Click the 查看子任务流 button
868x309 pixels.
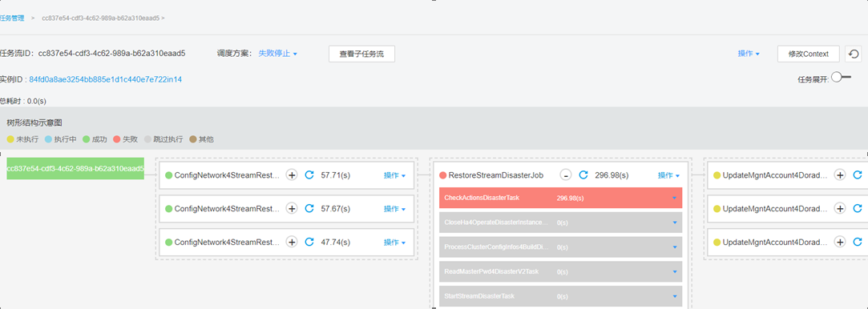click(x=361, y=54)
